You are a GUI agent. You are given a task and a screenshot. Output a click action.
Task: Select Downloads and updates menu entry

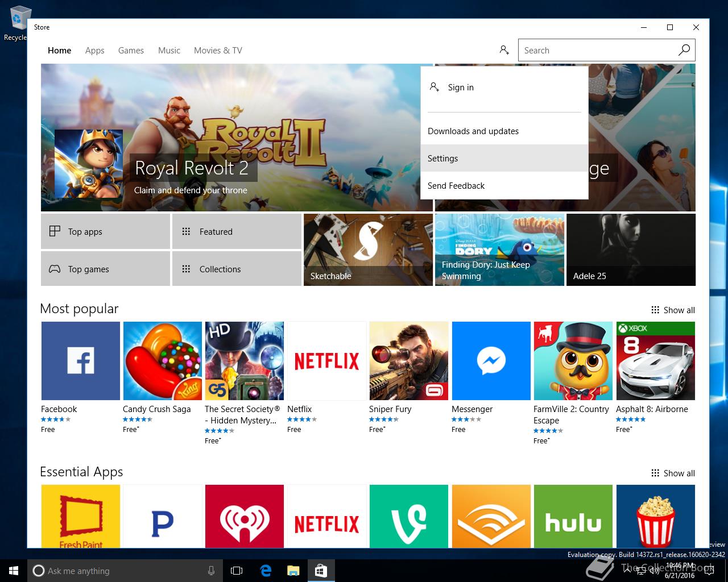click(x=504, y=131)
